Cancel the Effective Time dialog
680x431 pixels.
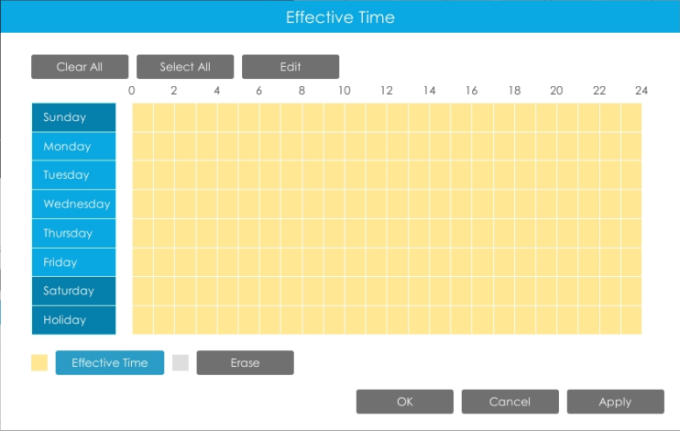(510, 402)
